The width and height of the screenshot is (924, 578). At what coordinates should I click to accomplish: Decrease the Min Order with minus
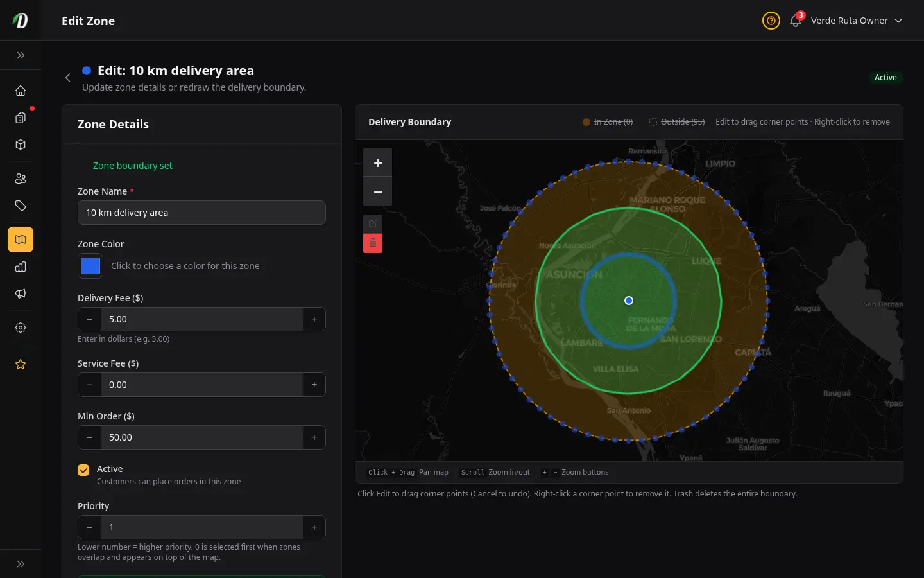pyautogui.click(x=89, y=437)
